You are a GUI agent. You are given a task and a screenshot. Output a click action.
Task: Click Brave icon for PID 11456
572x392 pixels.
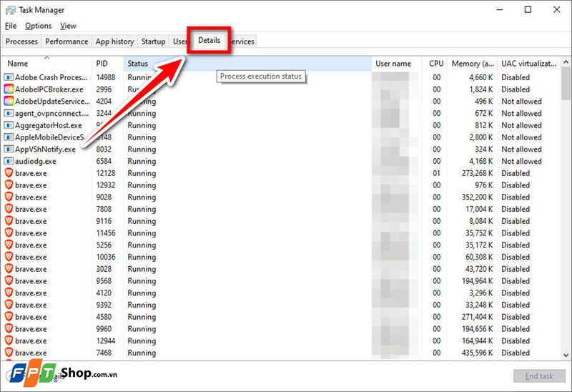tap(9, 233)
